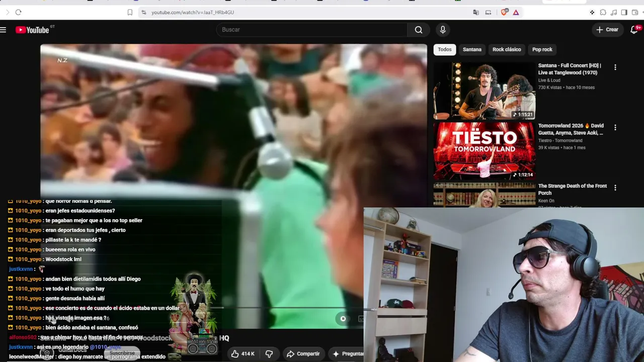Image resolution: width=644 pixels, height=362 pixels.
Task: Click chat message 'eran jefes estadounidenses?'
Action: click(x=80, y=211)
